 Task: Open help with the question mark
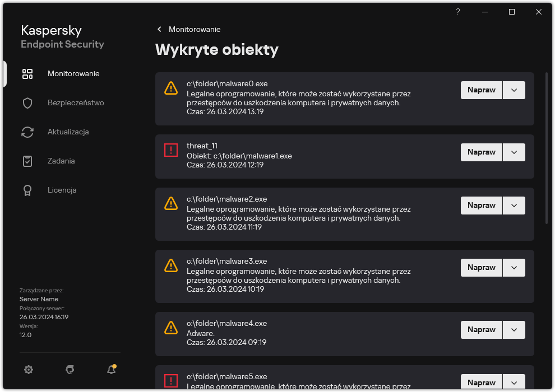[457, 12]
